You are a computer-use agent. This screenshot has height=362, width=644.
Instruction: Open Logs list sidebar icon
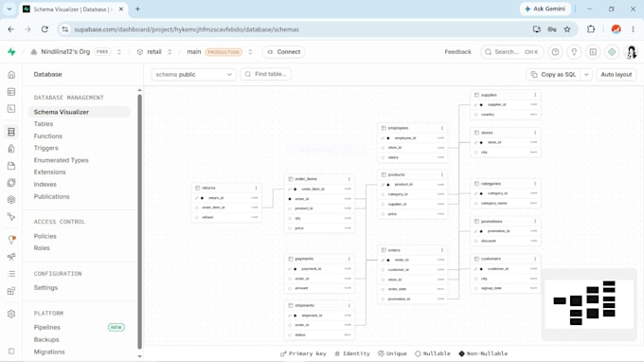pos(11,274)
